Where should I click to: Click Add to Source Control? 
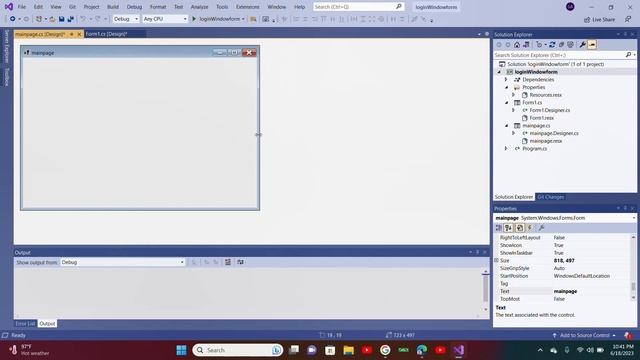point(584,335)
